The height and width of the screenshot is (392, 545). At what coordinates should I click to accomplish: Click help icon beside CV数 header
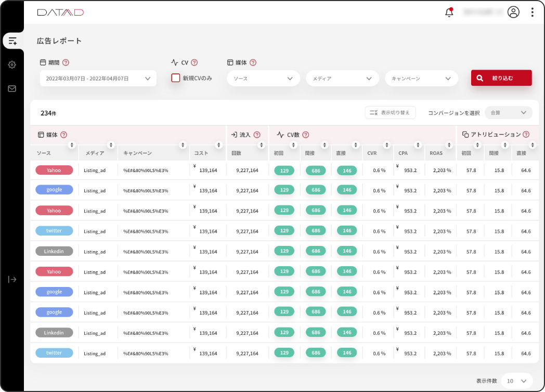coord(306,135)
